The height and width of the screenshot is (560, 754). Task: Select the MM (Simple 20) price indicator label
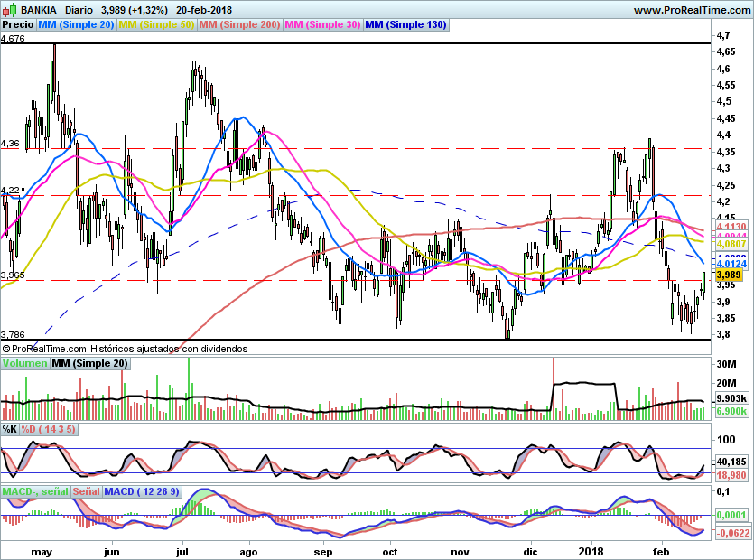(x=77, y=25)
